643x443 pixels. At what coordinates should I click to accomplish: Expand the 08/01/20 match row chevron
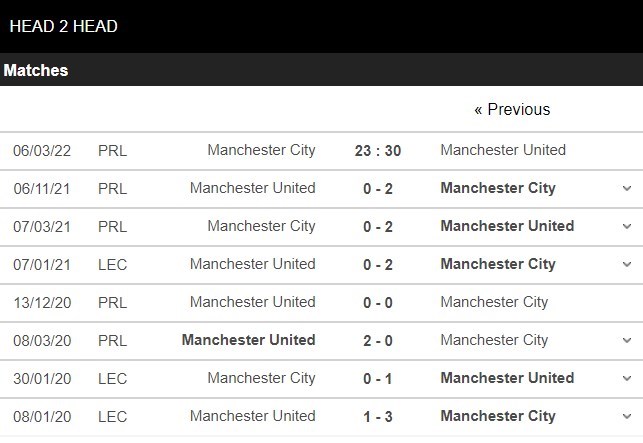[627, 416]
